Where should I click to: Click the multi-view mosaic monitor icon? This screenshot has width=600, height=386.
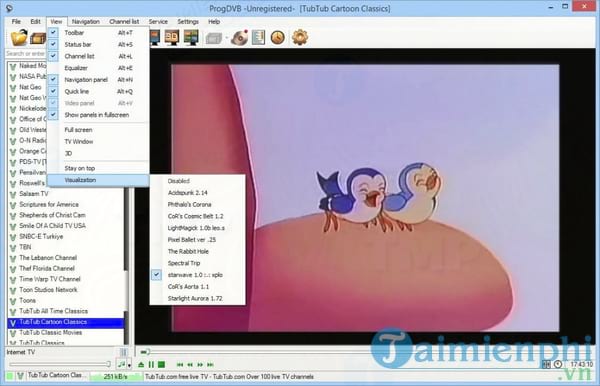click(x=191, y=37)
